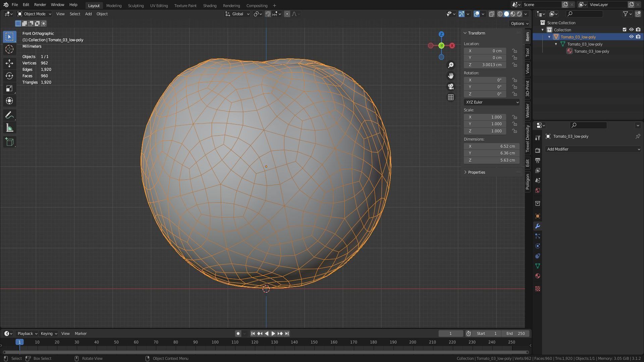Lock Scale Y value
This screenshot has height=362, width=644.
(514, 124)
